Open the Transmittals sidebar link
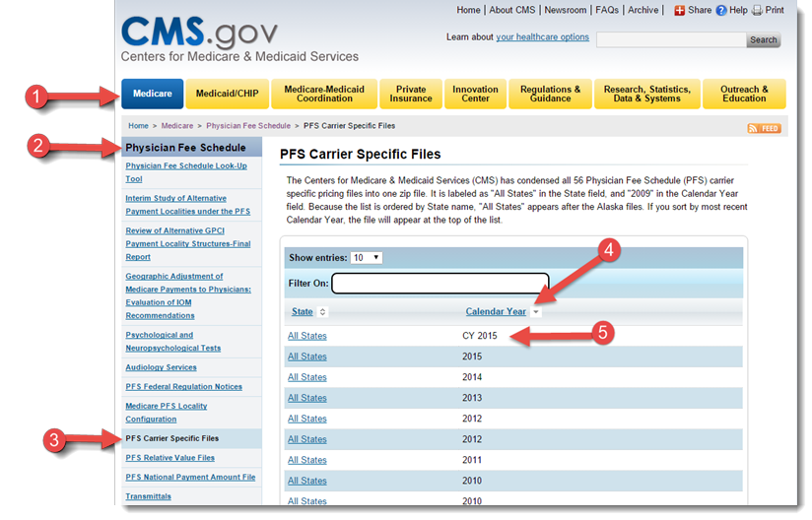This screenshot has height=520, width=812. pos(148,496)
